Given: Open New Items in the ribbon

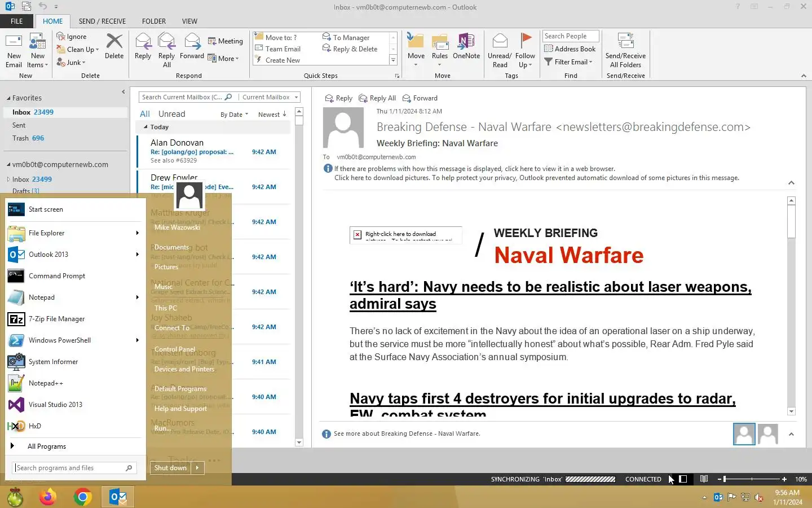Looking at the screenshot, I should 37,51.
